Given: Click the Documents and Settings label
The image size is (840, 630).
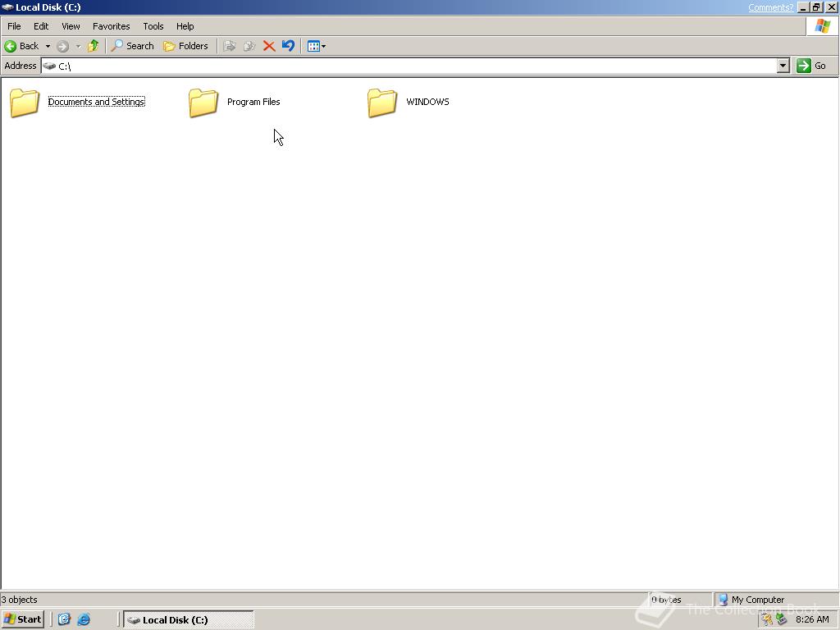Looking at the screenshot, I should [97, 102].
